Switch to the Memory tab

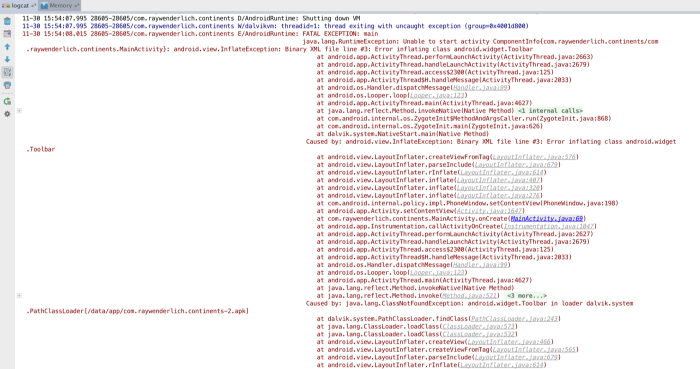click(x=59, y=6)
